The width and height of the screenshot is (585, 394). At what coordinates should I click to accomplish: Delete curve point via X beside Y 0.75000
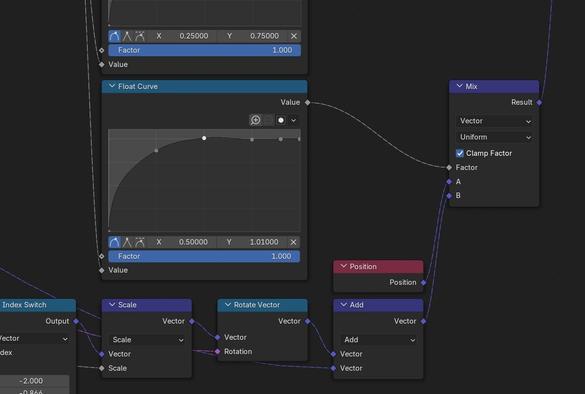tap(294, 36)
